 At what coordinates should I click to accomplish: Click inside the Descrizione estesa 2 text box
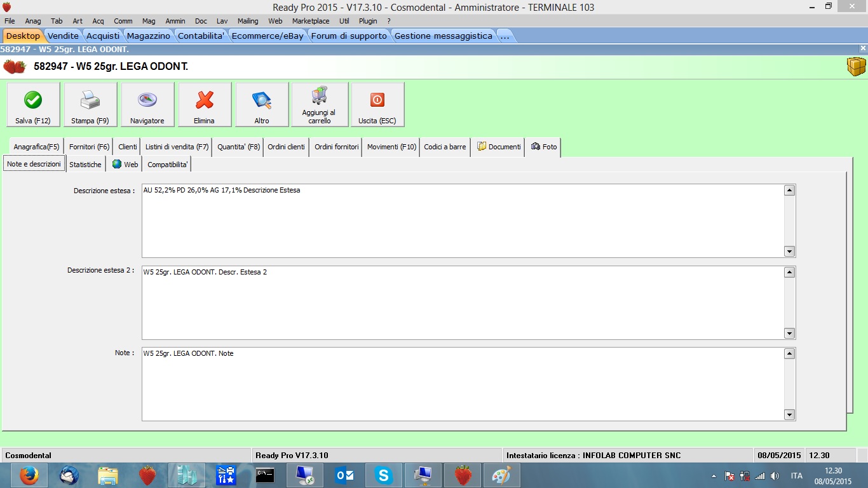coord(463,302)
